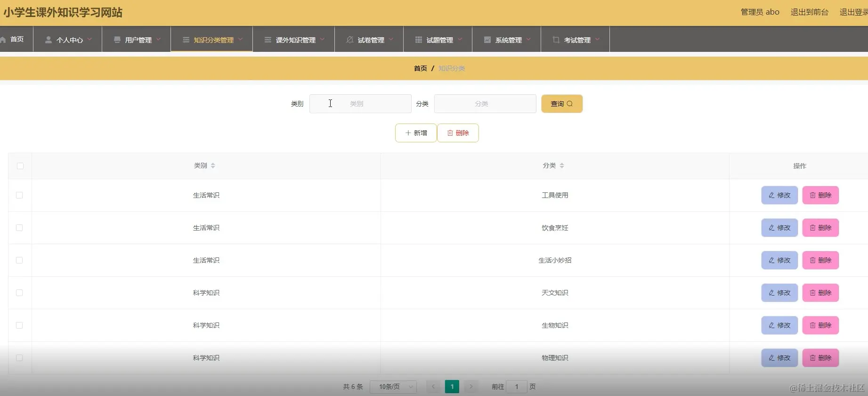Click the 管理员 abo account label
This screenshot has width=868, height=396.
point(760,12)
